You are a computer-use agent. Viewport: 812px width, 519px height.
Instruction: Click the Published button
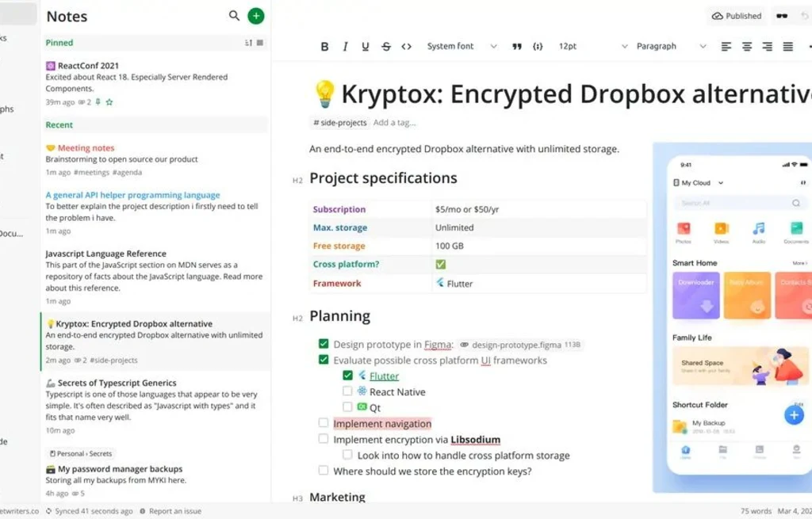[737, 16]
